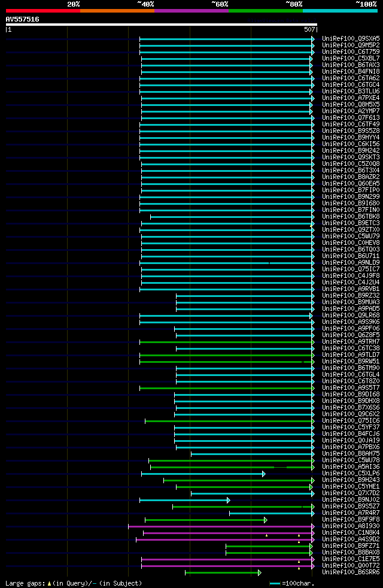This screenshot has height=588, width=383.
Task: Click the white query sequence bar
Action: [162, 25]
